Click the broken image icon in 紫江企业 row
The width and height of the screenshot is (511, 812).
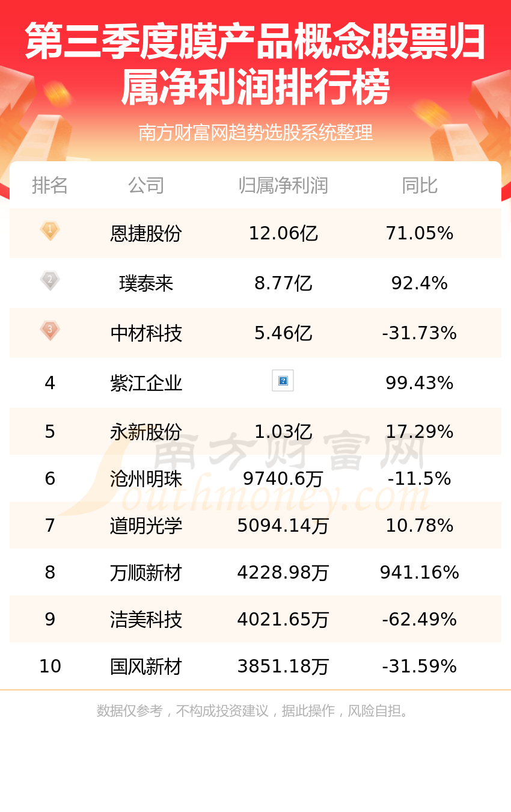click(x=283, y=380)
